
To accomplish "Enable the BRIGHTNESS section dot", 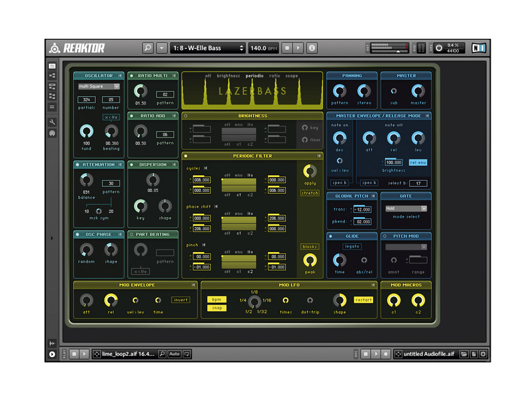I will point(186,116).
